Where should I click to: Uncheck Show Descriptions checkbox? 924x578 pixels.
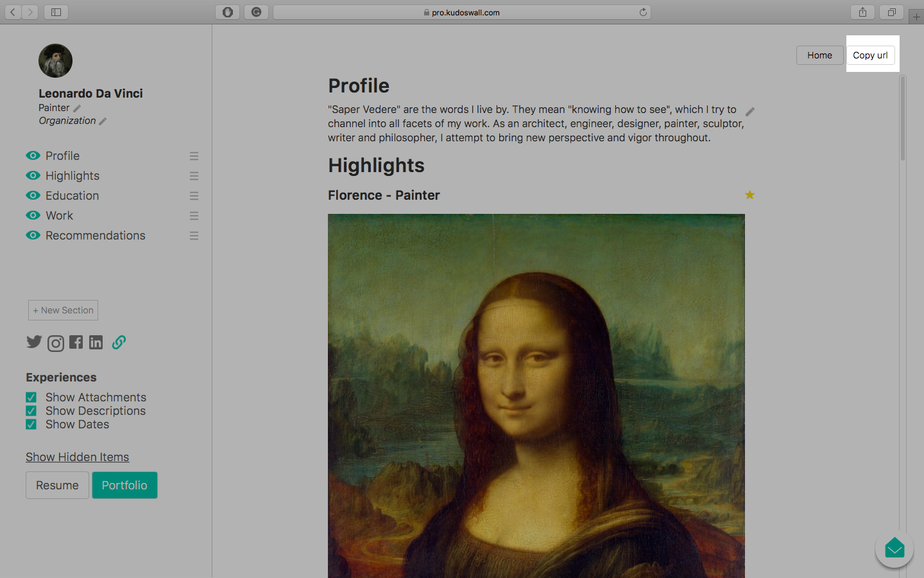pyautogui.click(x=31, y=411)
